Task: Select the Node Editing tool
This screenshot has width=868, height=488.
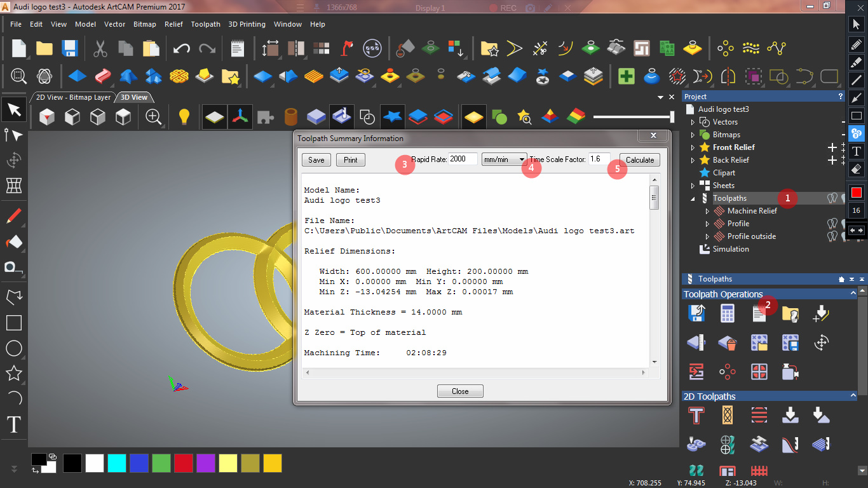Action: [x=14, y=135]
